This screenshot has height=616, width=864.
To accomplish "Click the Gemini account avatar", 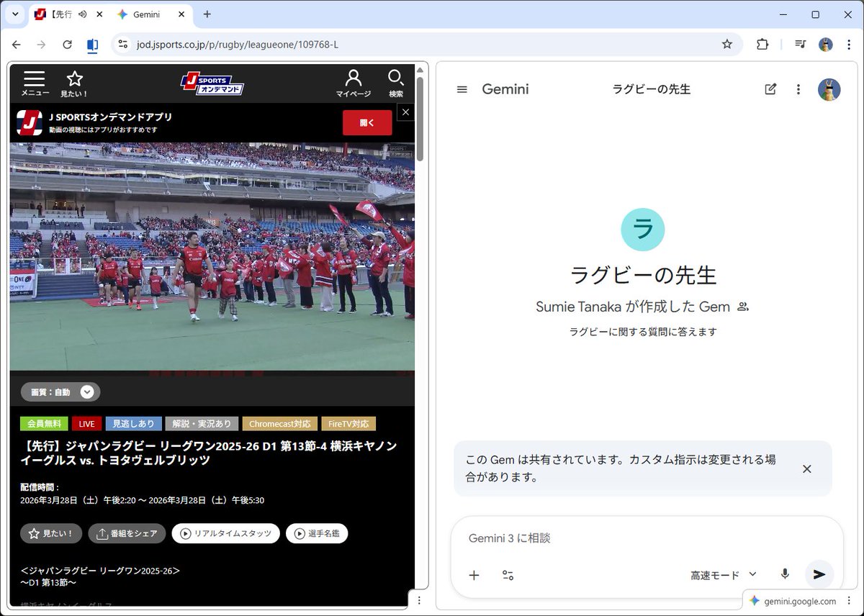I will (x=829, y=89).
